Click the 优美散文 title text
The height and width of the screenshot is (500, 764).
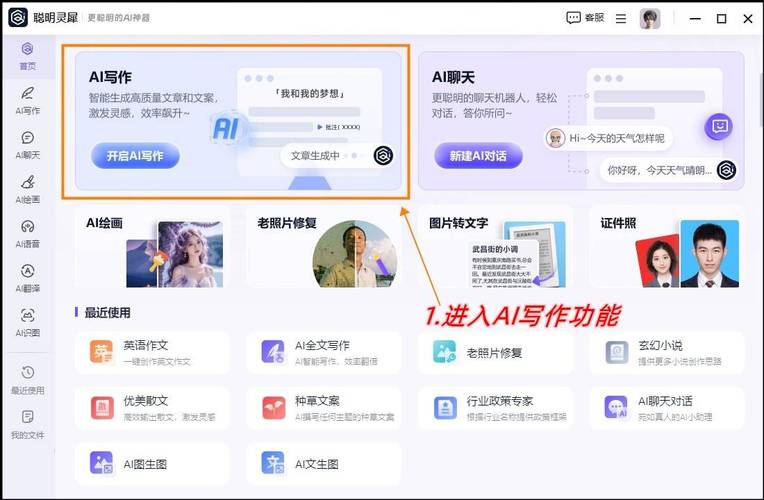coord(146,401)
